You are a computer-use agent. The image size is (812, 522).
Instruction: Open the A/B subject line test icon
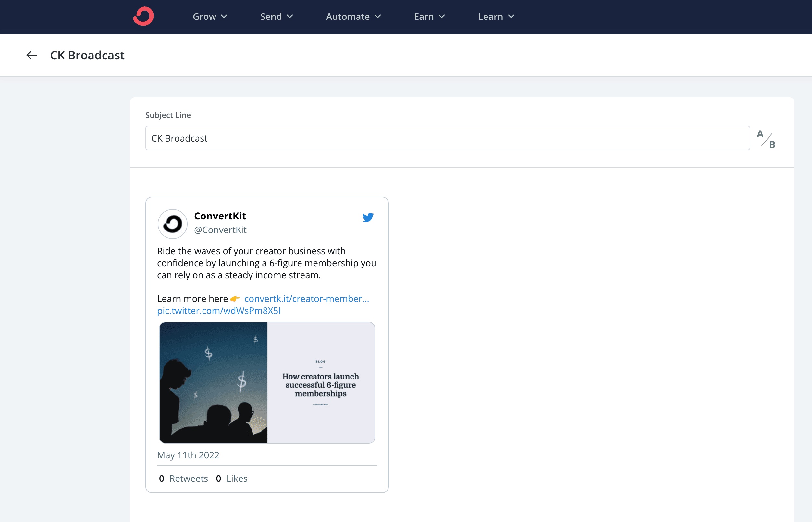click(x=766, y=139)
